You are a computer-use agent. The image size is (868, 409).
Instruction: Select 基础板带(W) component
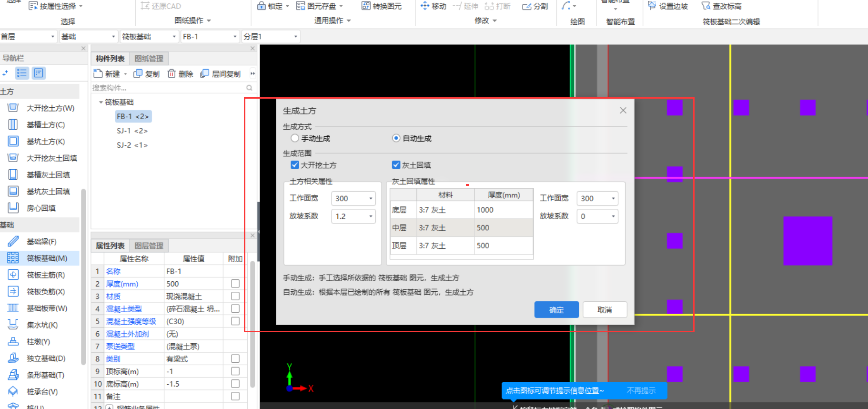coord(46,308)
